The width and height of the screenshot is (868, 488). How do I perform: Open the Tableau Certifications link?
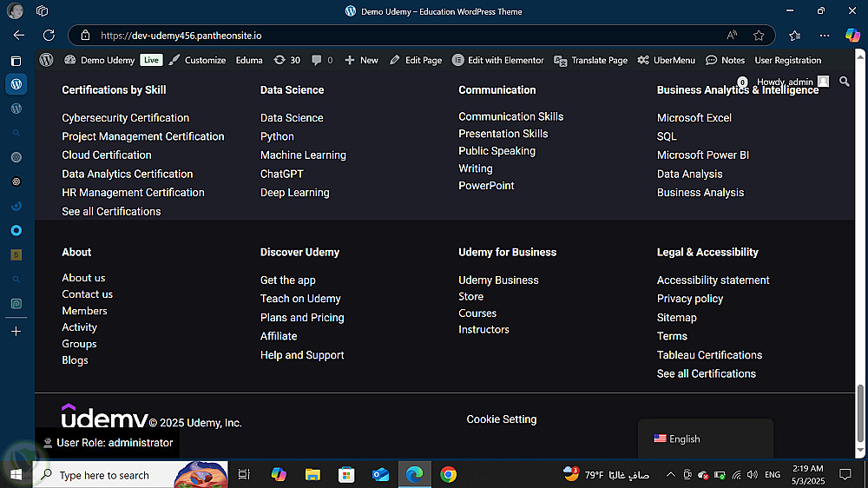point(710,355)
